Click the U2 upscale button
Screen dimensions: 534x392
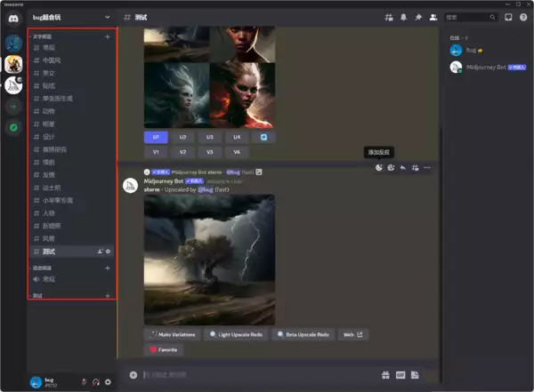click(x=182, y=137)
